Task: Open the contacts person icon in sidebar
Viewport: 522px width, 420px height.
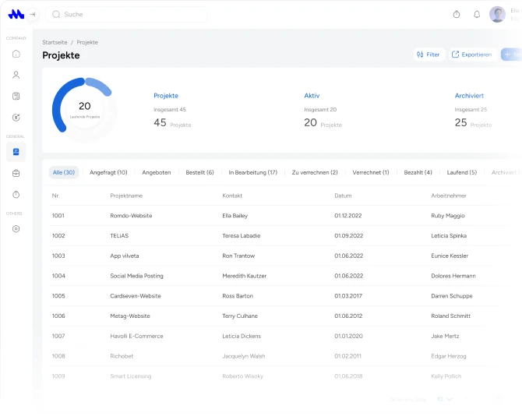Action: 16,75
